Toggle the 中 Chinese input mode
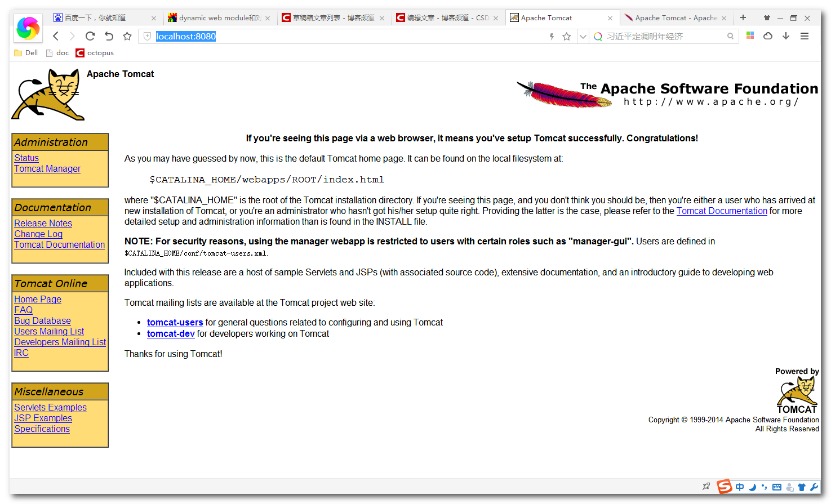Viewport: 831px width, 504px height. (x=740, y=487)
